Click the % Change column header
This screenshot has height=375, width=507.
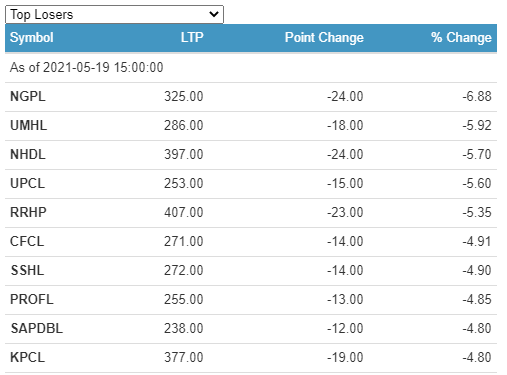pyautogui.click(x=461, y=37)
